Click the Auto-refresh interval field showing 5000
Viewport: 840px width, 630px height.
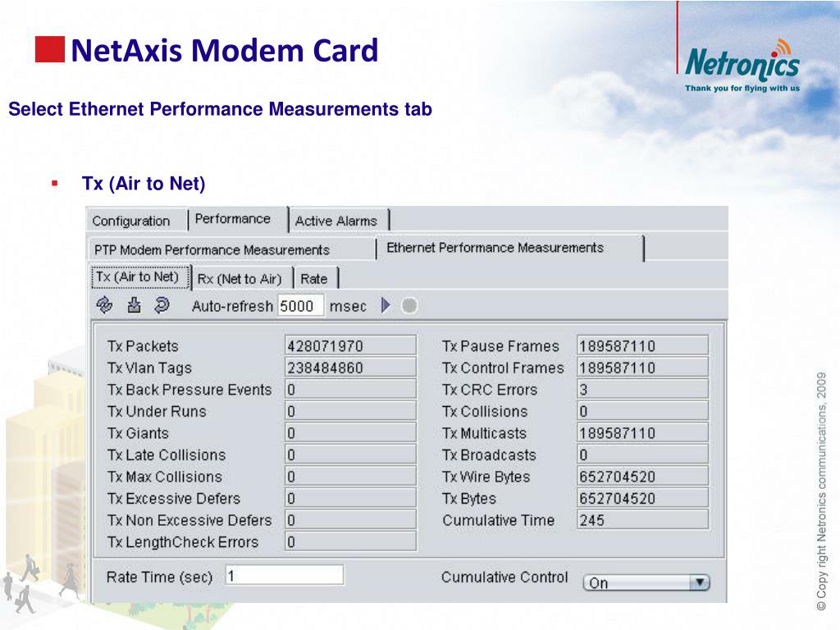[x=300, y=306]
